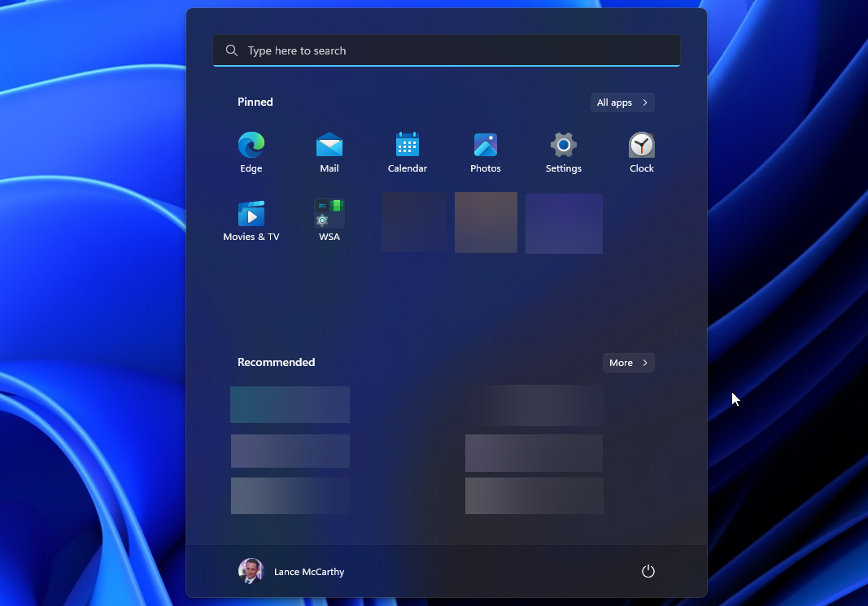Image resolution: width=868 pixels, height=606 pixels.
Task: Open Settings from the pinned apps
Action: pyautogui.click(x=563, y=151)
